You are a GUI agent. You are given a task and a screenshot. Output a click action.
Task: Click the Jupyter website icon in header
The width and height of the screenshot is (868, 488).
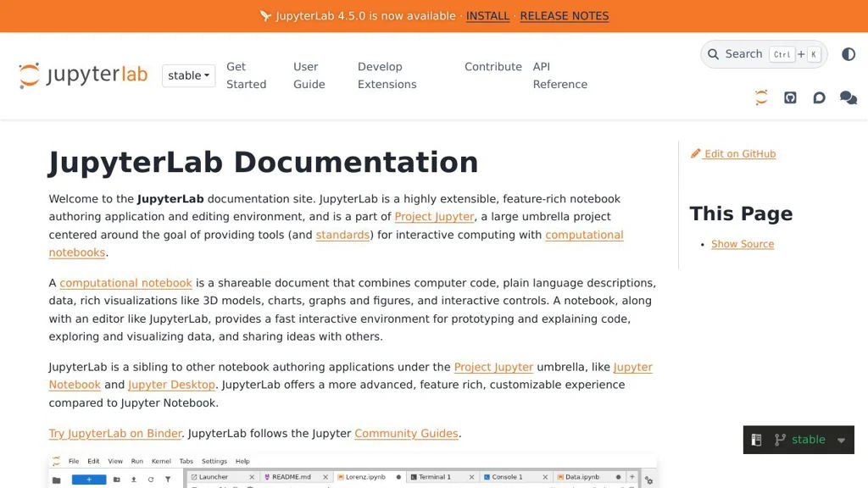click(x=762, y=98)
